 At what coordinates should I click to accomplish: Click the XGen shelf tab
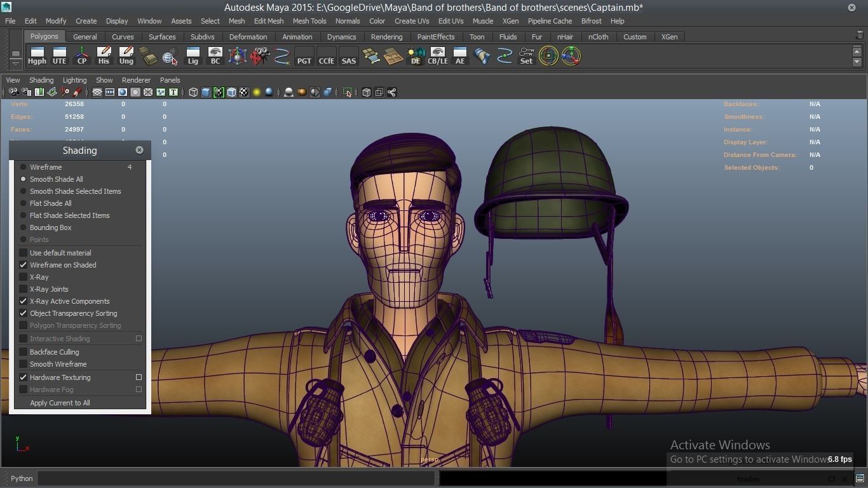tap(669, 37)
